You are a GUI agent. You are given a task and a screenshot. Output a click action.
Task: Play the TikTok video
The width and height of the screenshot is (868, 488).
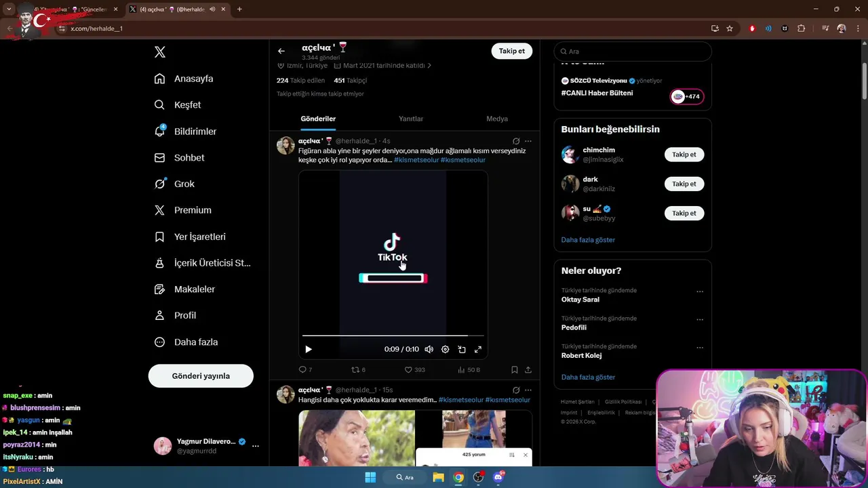pos(309,349)
